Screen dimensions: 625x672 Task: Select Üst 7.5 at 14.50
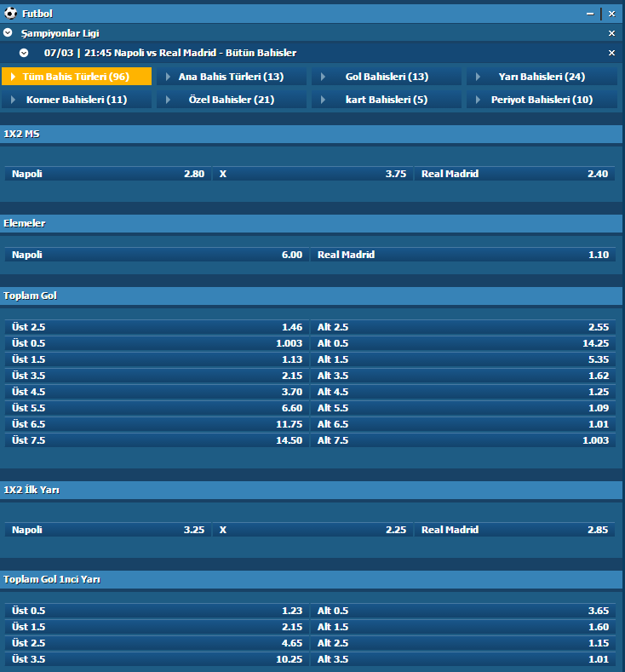tap(157, 440)
